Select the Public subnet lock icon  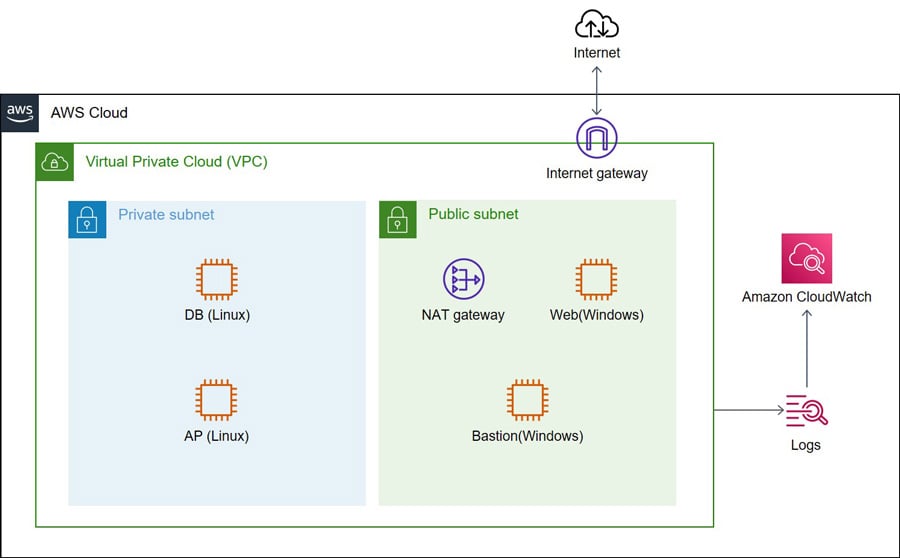coord(397,219)
